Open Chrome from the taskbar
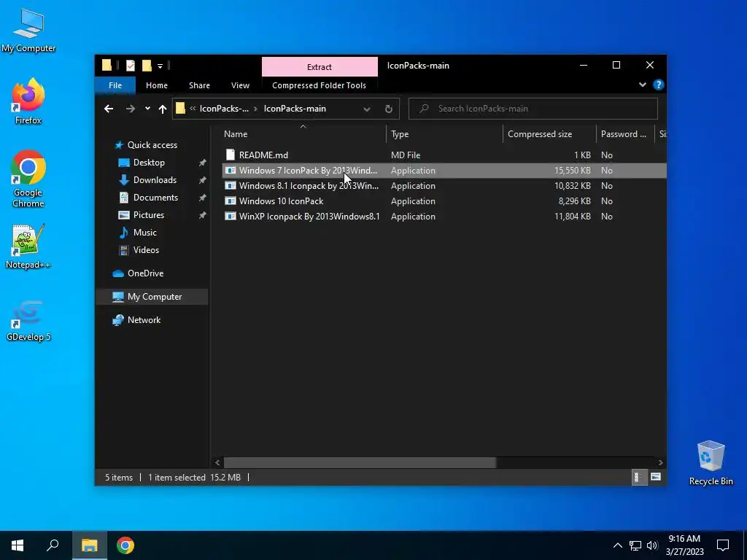Viewport: 747px width, 560px height. tap(125, 545)
